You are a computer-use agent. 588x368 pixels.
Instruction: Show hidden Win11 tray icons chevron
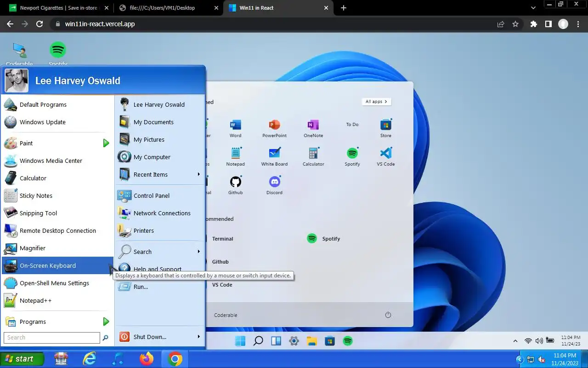[515, 341]
